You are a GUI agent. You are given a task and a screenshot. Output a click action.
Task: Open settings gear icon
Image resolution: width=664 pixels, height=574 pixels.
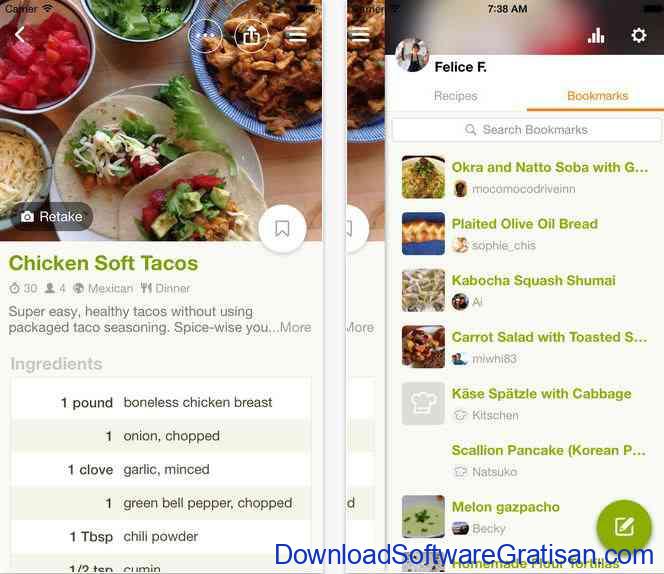click(x=639, y=35)
